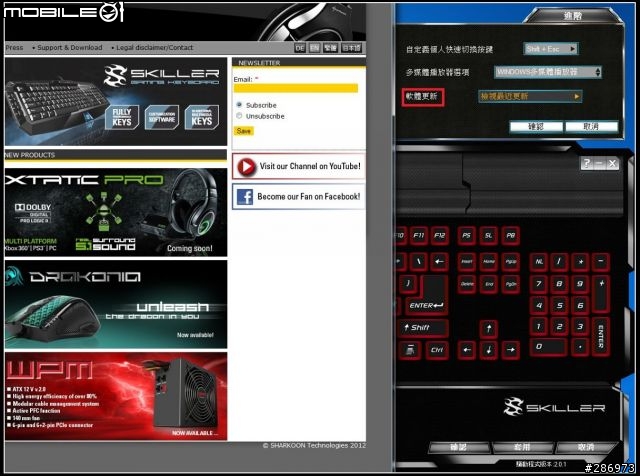Image resolution: width=640 pixels, height=476 pixels.
Task: Open the 檢視最近更新 update dropdown
Action: [530, 97]
